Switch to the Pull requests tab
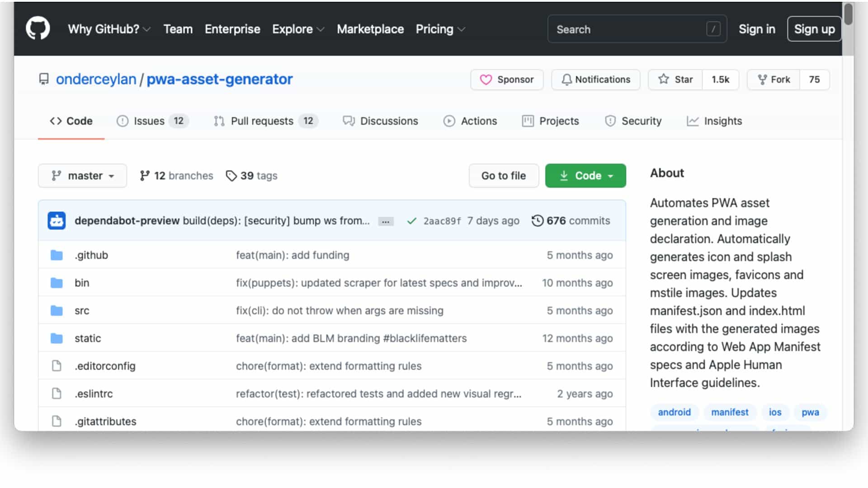Viewport: 868px width, 488px height. 262,121
